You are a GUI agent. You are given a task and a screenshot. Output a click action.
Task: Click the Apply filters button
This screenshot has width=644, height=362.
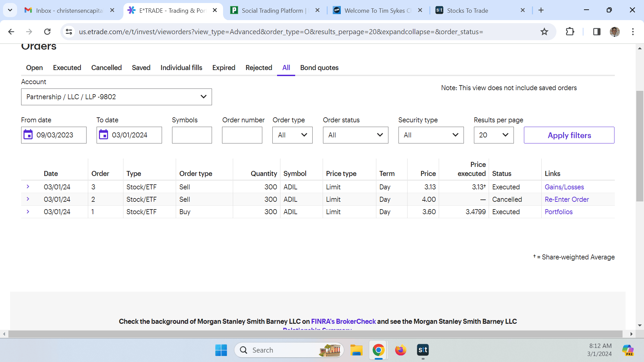pos(569,135)
